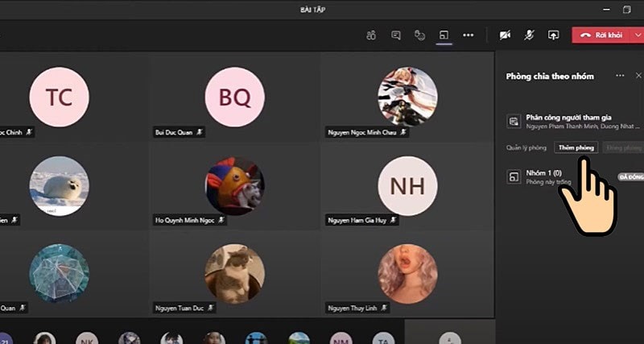
Task: Click the share content icon
Action: (553, 35)
